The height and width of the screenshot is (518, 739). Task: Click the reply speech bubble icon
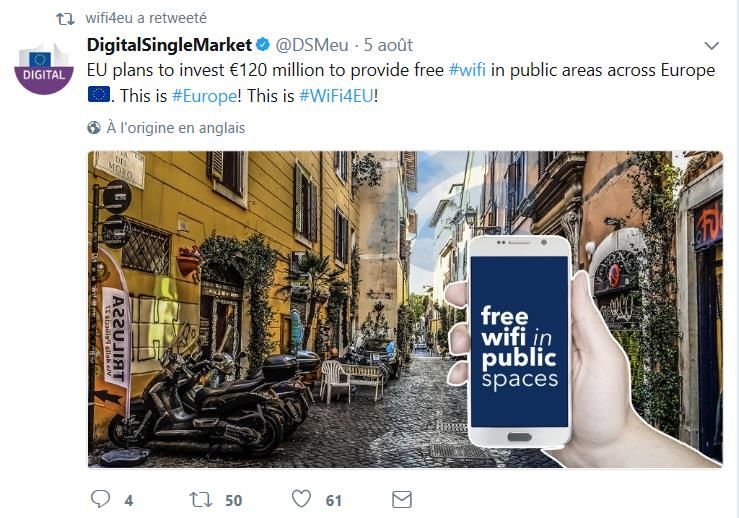click(x=100, y=499)
